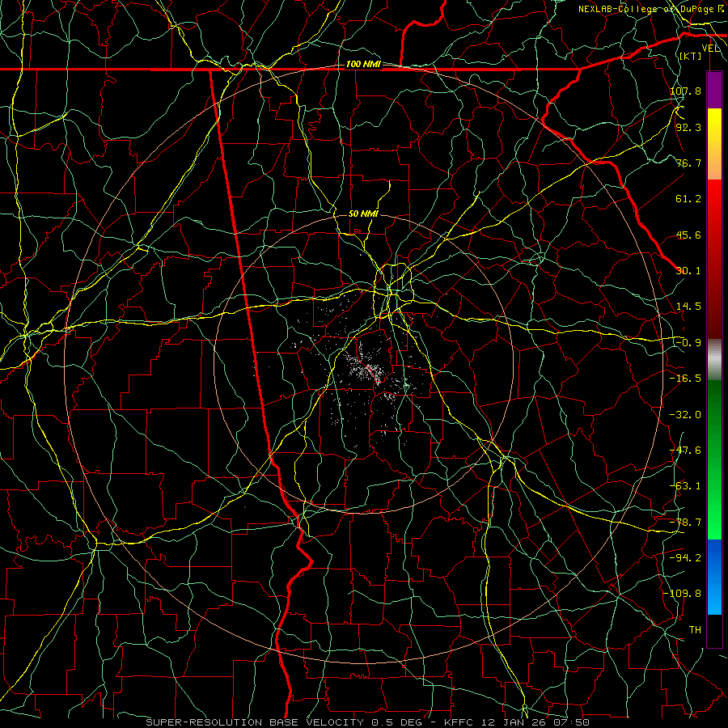
Task: Click the blue segment of the velocity color bar
Action: click(x=714, y=577)
